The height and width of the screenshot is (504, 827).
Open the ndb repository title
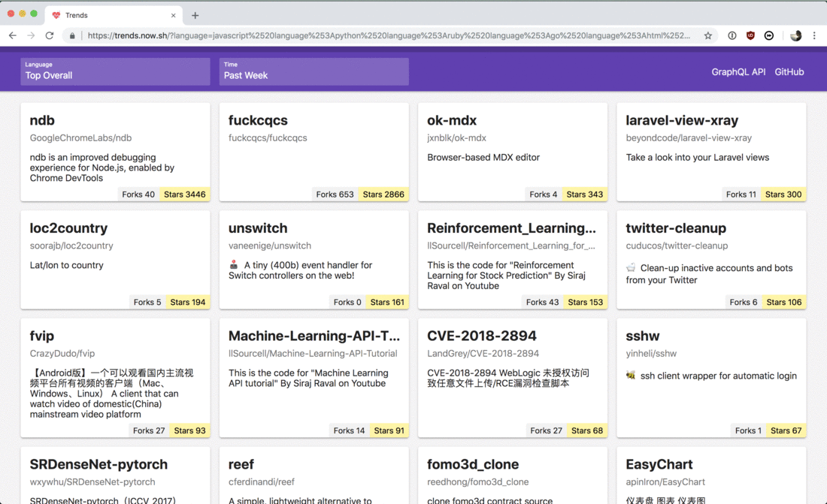[x=42, y=120]
